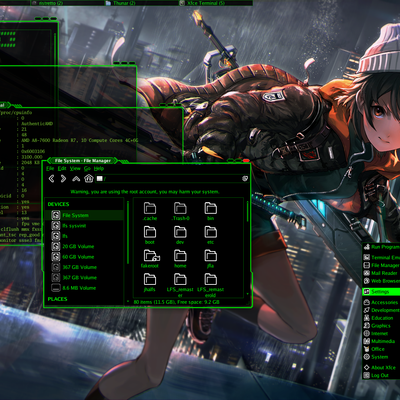Click the File System - File Manager title

click(x=83, y=161)
